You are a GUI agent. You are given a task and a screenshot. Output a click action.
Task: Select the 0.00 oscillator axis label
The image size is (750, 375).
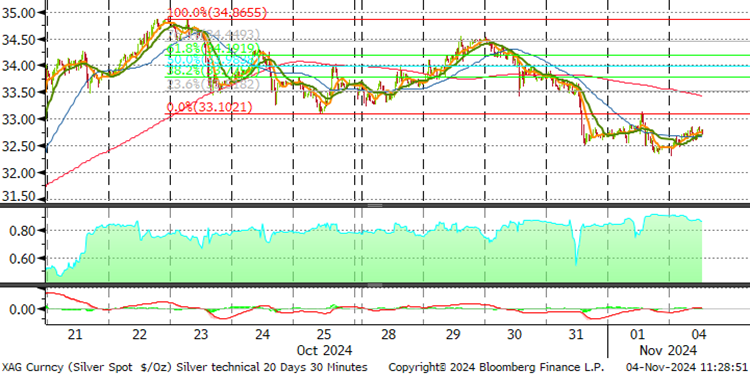(x=23, y=309)
